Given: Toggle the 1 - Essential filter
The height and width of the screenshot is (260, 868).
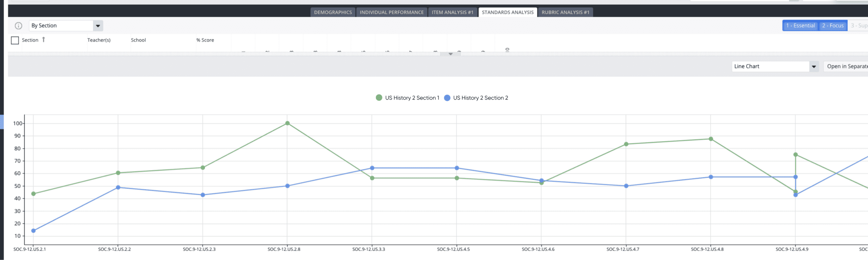Looking at the screenshot, I should click(x=800, y=26).
